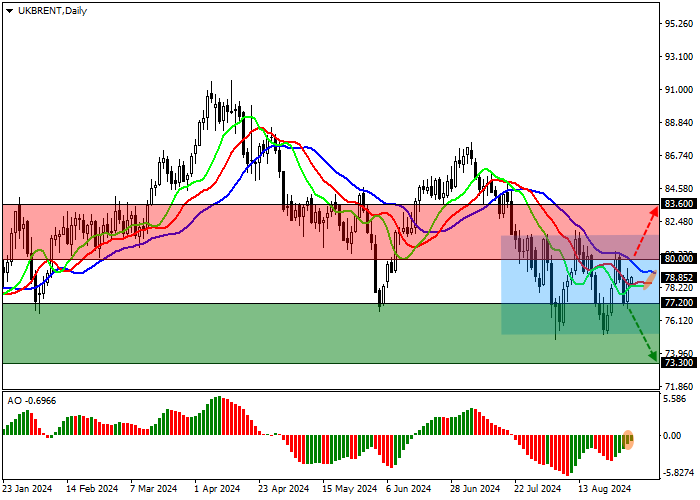Click the 84.580 price axis value

click(x=679, y=189)
